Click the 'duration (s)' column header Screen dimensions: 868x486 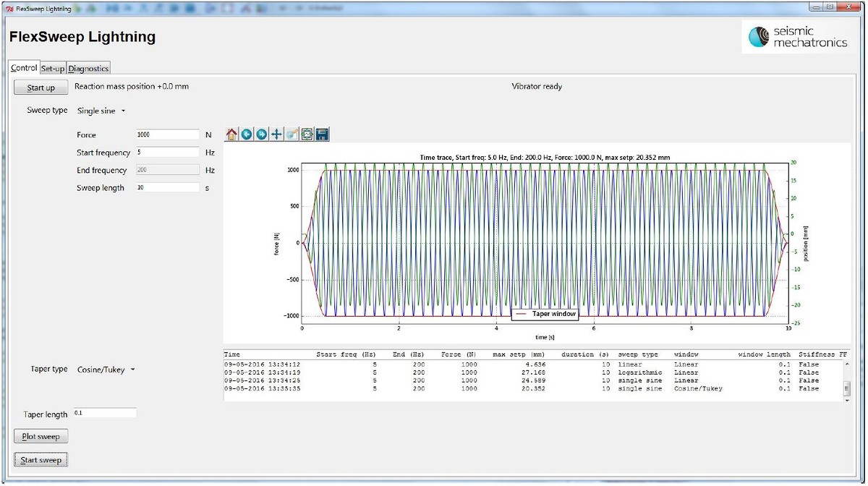click(x=587, y=355)
